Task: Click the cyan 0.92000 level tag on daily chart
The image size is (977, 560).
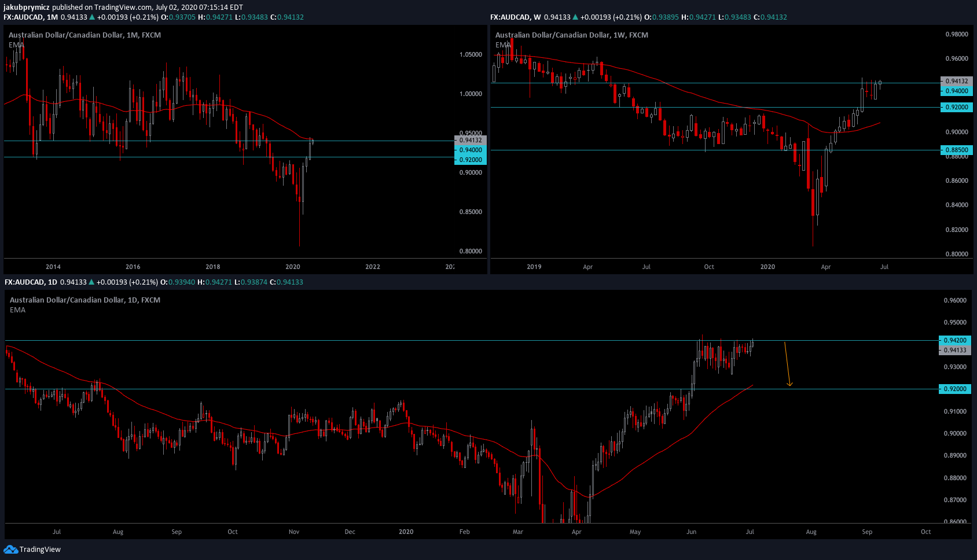Action: pos(955,389)
